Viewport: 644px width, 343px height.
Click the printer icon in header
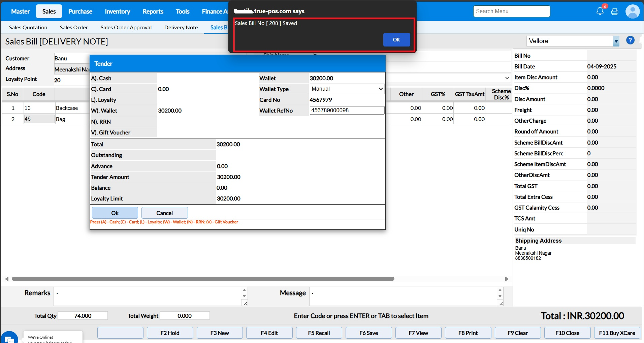pos(615,11)
